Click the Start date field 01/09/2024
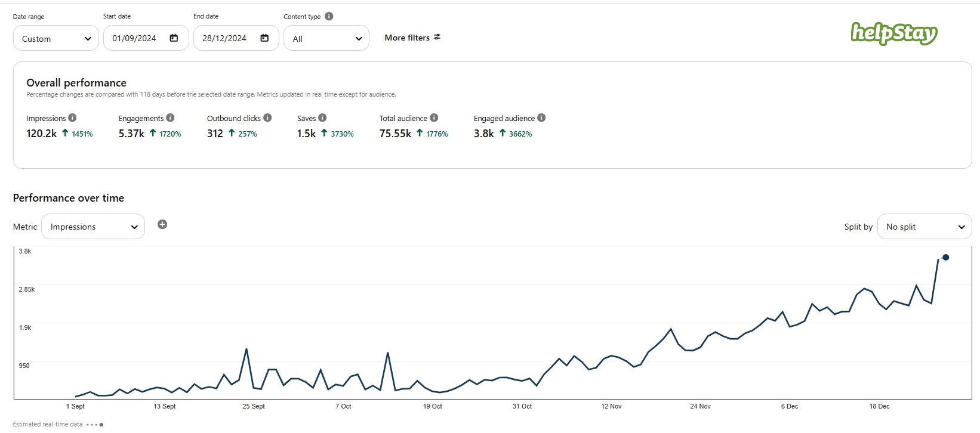This screenshot has height=433, width=980. pyautogui.click(x=134, y=38)
